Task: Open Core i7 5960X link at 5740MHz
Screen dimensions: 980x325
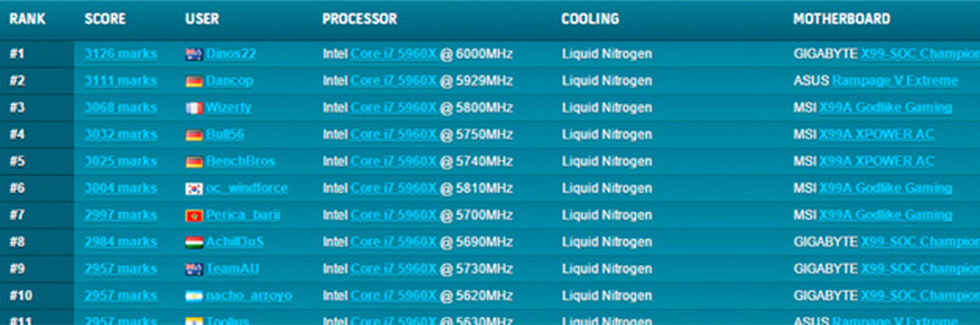Action: coord(393,161)
